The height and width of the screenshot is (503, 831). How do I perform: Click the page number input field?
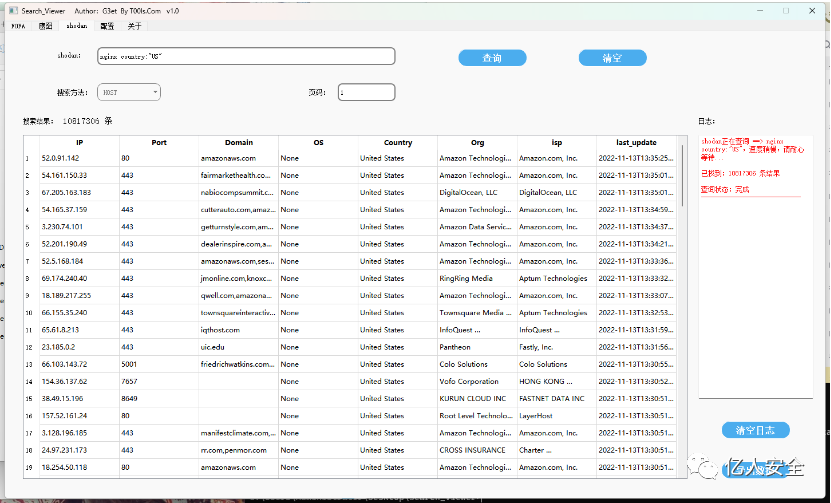366,92
